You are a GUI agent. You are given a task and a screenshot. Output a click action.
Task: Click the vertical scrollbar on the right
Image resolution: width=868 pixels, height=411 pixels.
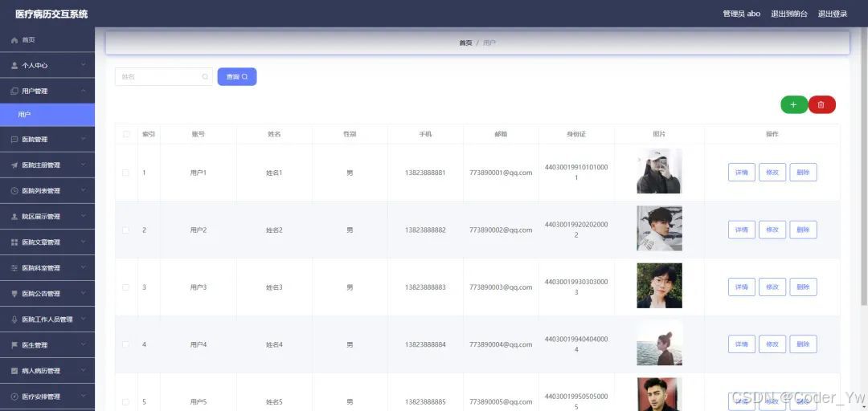coord(864,166)
